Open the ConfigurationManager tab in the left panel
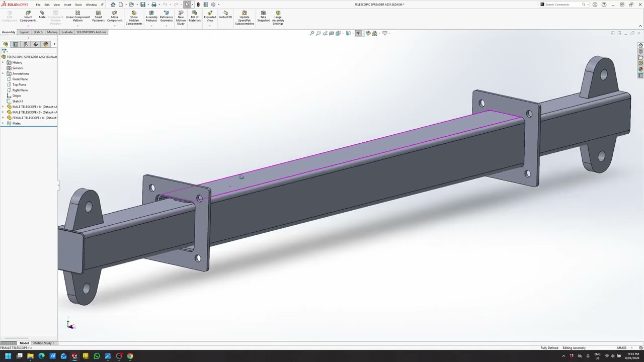Viewport: 644px width, 362px height. point(26,44)
